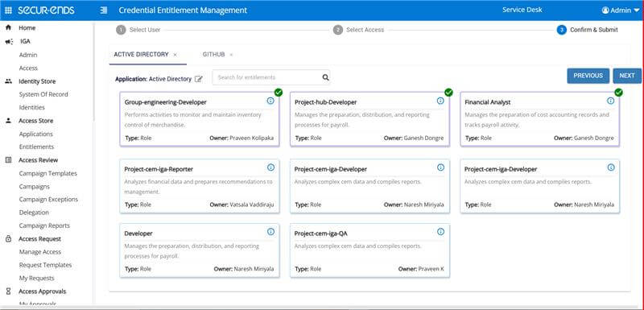
Task: Close the GitHub tab
Action: [x=231, y=55]
